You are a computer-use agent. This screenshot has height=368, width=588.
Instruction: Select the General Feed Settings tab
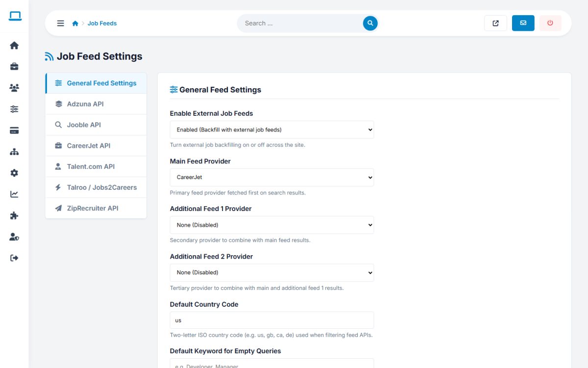pos(96,83)
